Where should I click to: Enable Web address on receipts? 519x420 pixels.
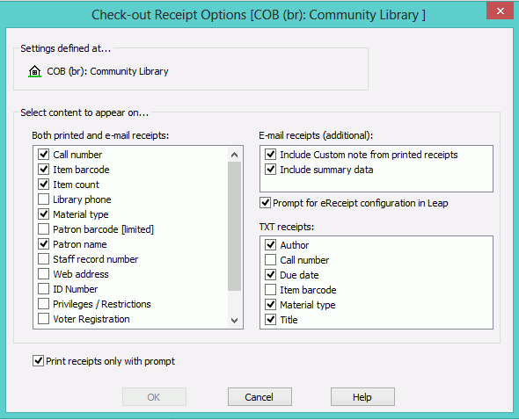tap(43, 274)
